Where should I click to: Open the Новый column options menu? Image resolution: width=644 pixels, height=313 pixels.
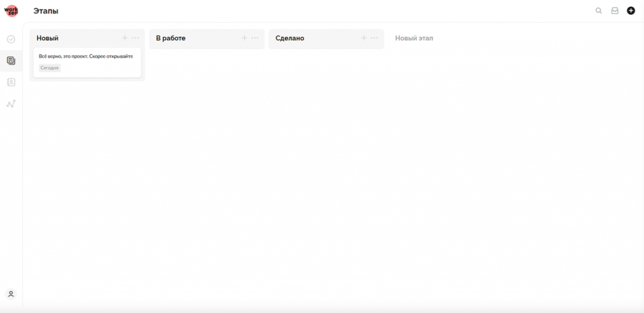point(135,38)
